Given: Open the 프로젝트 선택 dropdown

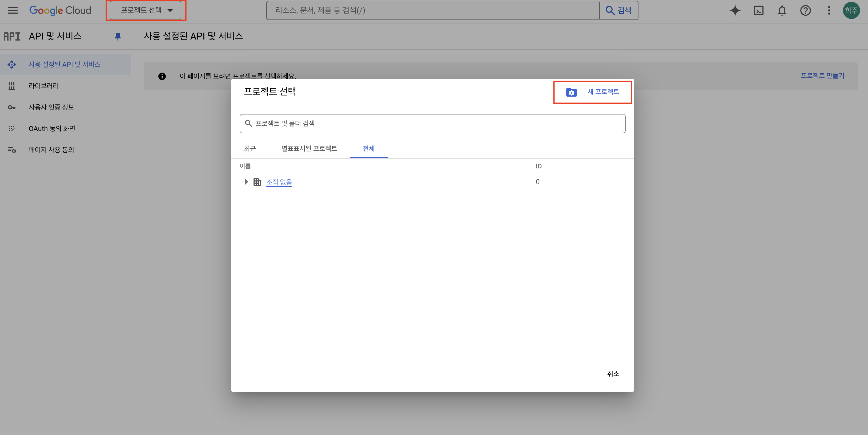Looking at the screenshot, I should [146, 10].
